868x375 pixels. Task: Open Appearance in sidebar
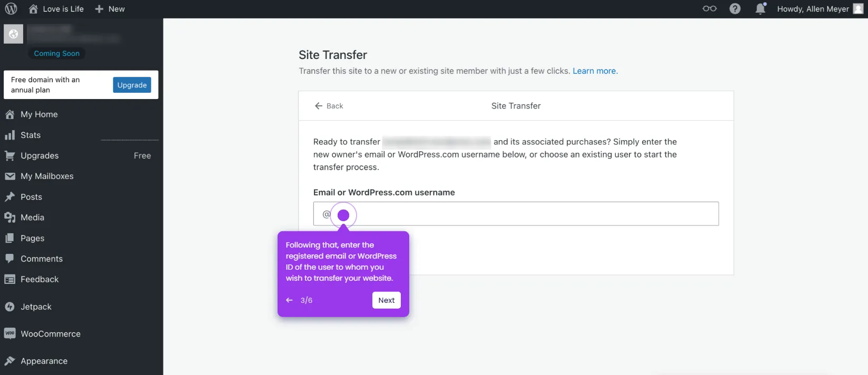[x=44, y=361]
